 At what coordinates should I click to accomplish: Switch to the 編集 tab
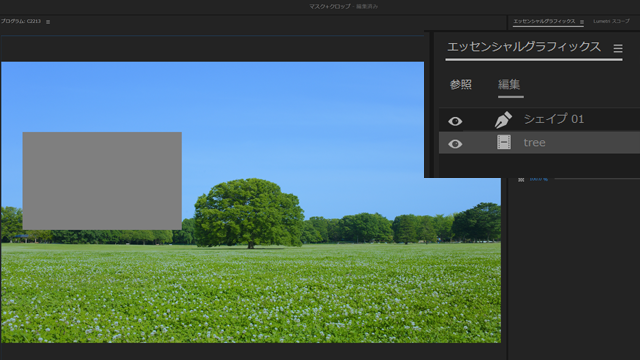509,84
